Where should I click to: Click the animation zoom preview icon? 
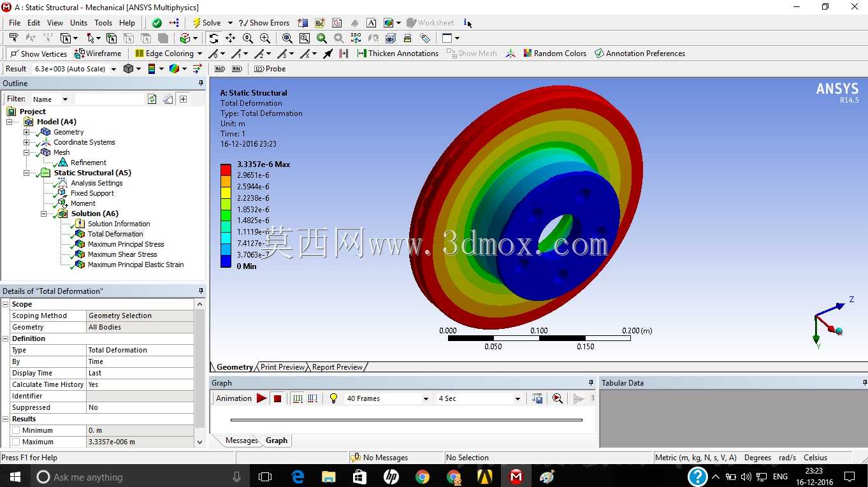click(558, 398)
